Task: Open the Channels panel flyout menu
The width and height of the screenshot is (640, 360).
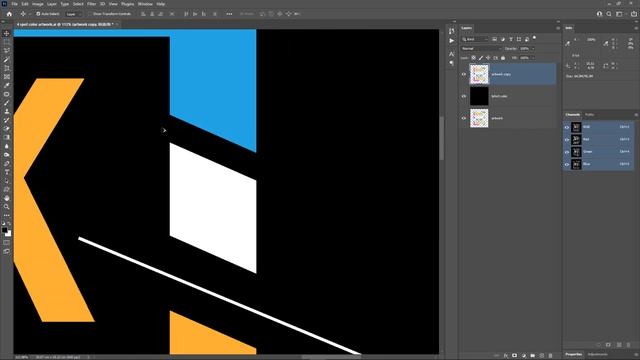Action: point(636,115)
